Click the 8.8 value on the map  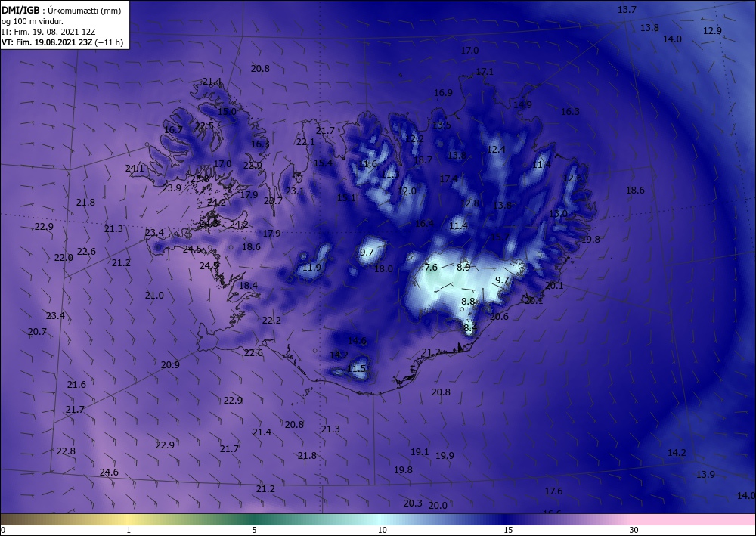(468, 301)
